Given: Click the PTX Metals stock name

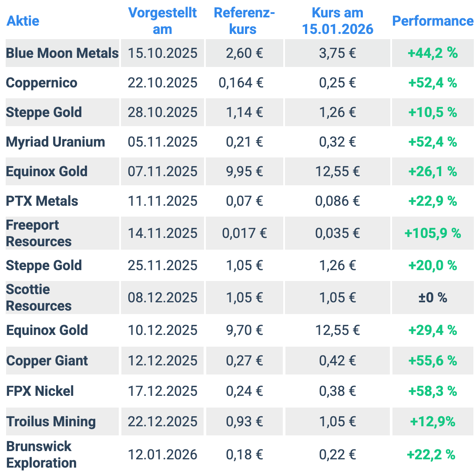Looking at the screenshot, I should pyautogui.click(x=42, y=201).
